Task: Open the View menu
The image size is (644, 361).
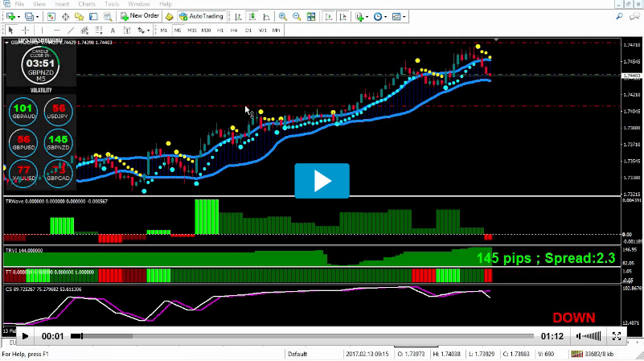Action: pos(39,4)
